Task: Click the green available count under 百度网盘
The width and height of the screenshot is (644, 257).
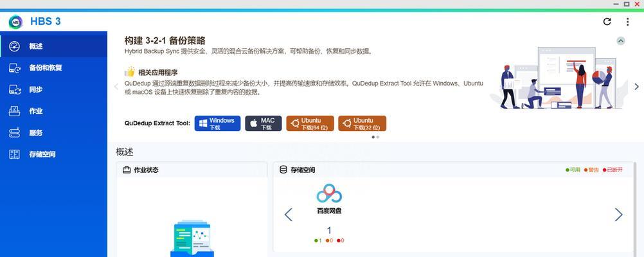Action: [318, 240]
